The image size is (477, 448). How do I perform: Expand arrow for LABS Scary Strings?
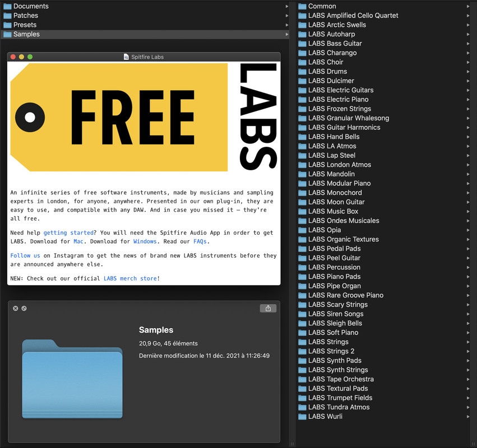point(468,305)
